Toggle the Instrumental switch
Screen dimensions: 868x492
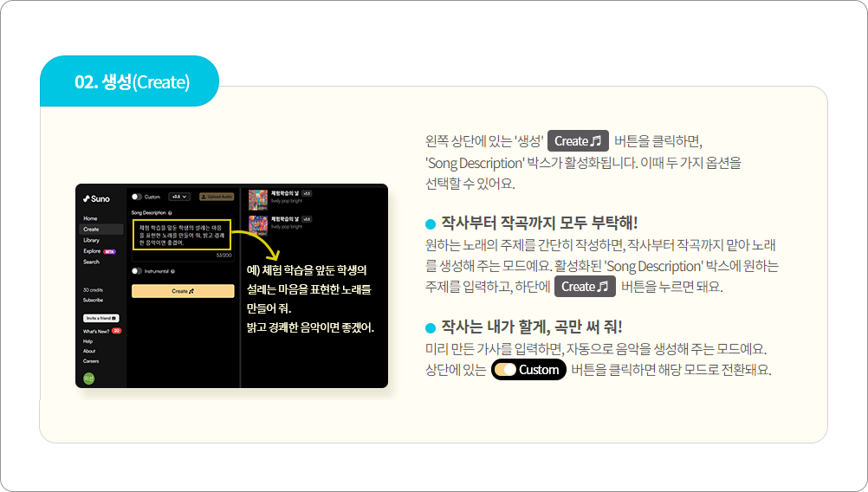click(136, 271)
